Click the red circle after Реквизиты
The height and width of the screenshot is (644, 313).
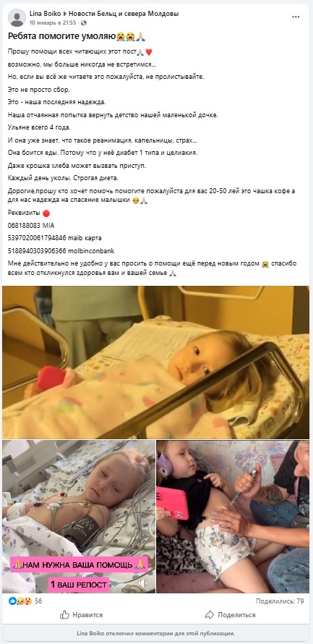click(46, 213)
